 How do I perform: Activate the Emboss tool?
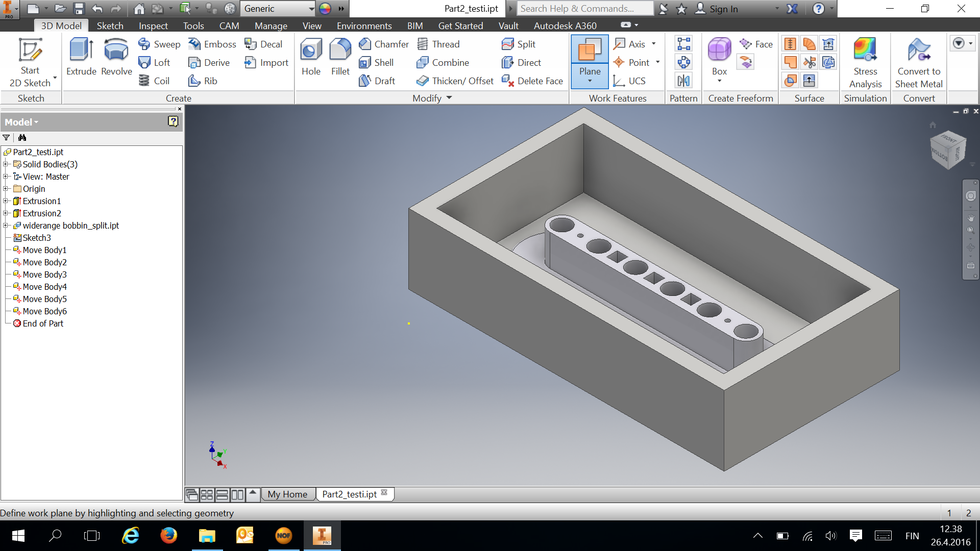click(212, 44)
